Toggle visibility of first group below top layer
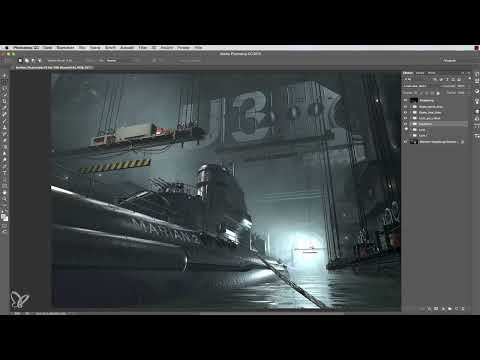The height and width of the screenshot is (360, 480). point(406,107)
